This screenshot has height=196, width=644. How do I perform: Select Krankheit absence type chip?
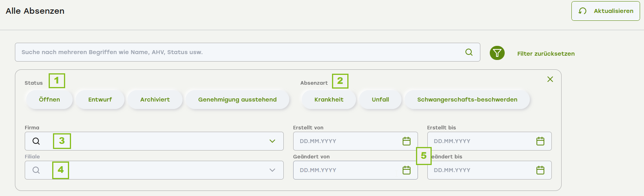[329, 100]
